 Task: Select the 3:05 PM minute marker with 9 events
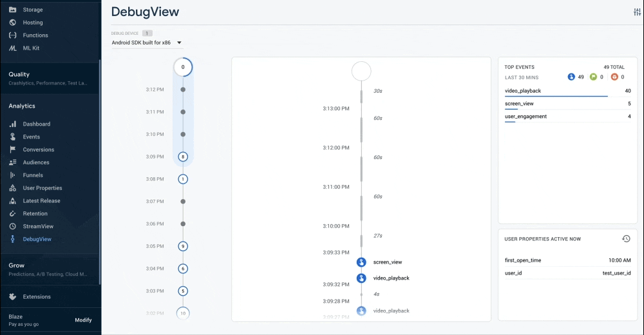(183, 246)
